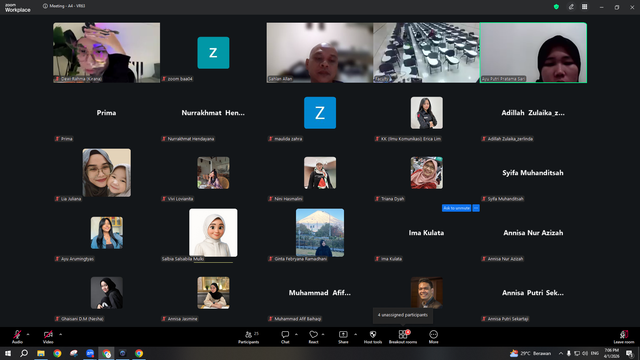Click Leave room

(x=624, y=337)
